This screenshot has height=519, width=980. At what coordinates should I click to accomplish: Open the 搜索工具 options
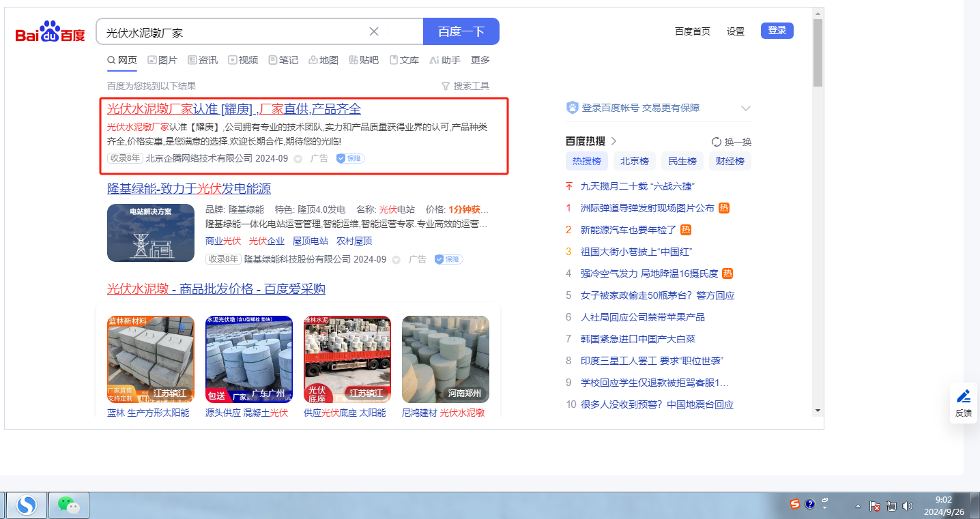pyautogui.click(x=472, y=86)
